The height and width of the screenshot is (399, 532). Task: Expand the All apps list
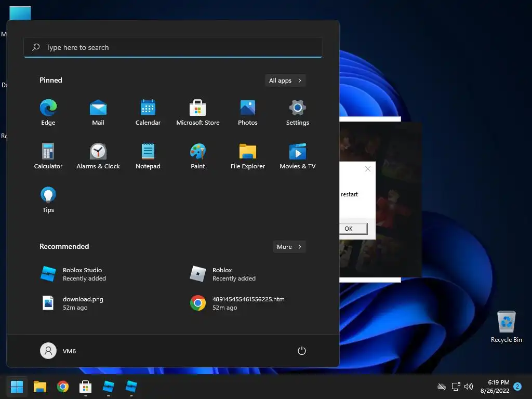pyautogui.click(x=285, y=81)
